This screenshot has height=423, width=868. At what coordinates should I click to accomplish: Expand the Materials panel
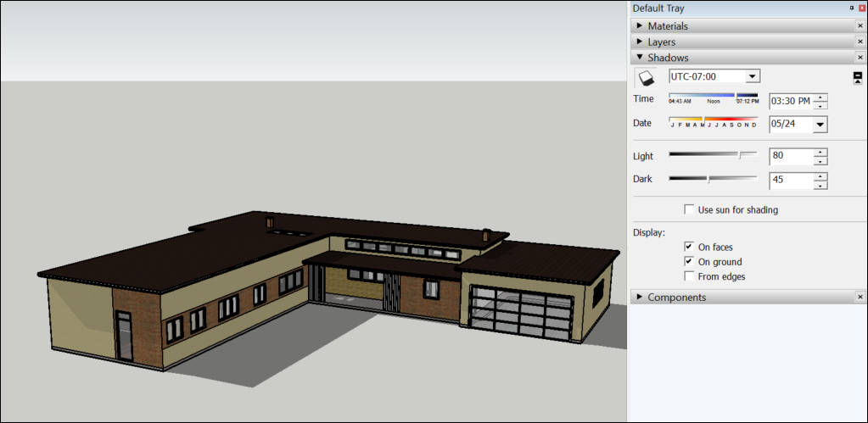click(668, 26)
